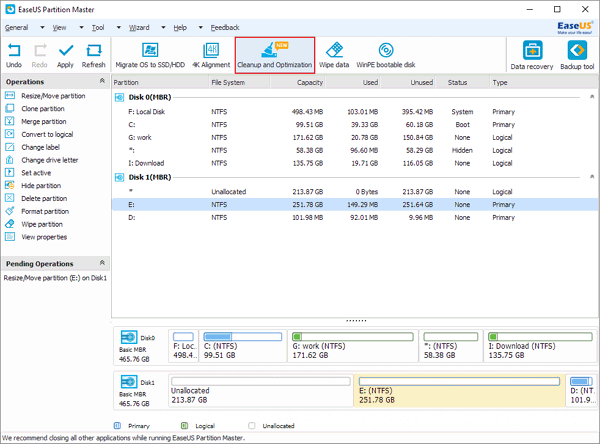Collapse the Operations panel
The height and width of the screenshot is (444, 600).
[x=102, y=81]
